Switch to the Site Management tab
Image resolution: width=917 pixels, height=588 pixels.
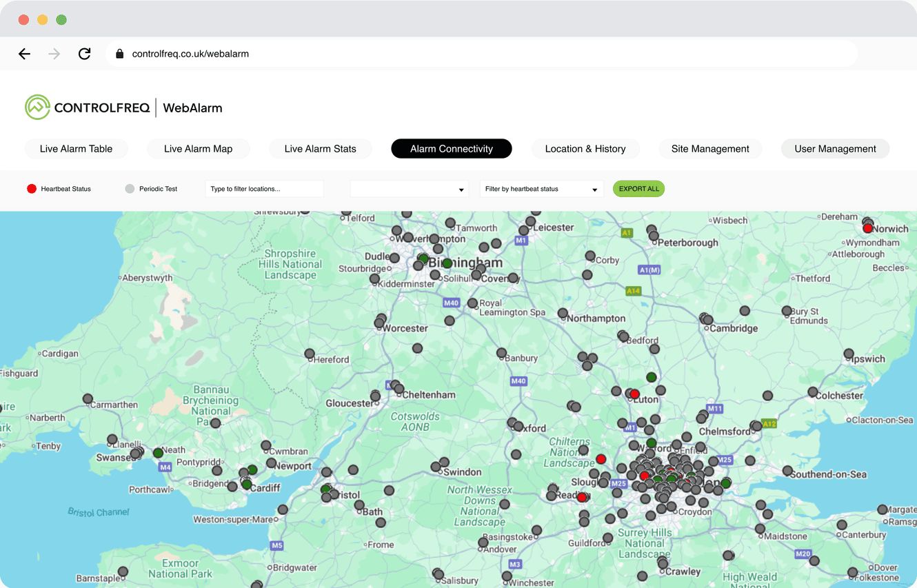tap(710, 149)
